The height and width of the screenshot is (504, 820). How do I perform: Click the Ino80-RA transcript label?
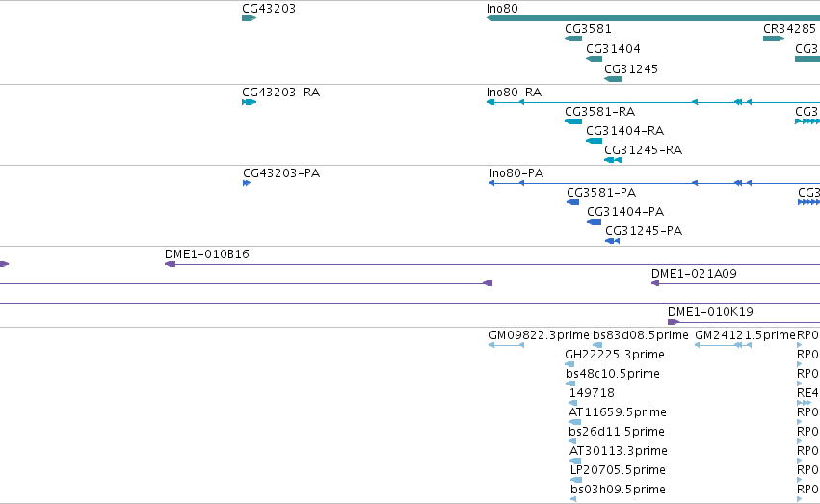click(x=514, y=93)
